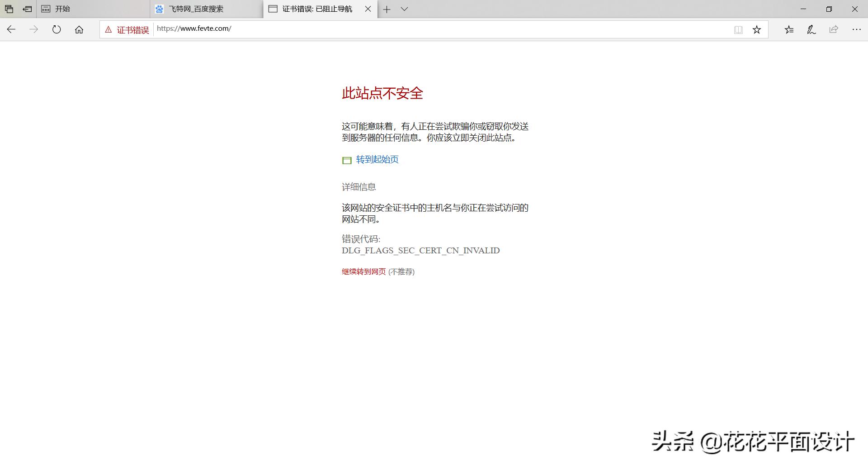This screenshot has height=466, width=868.
Task: Open the Share menu
Action: point(833,29)
